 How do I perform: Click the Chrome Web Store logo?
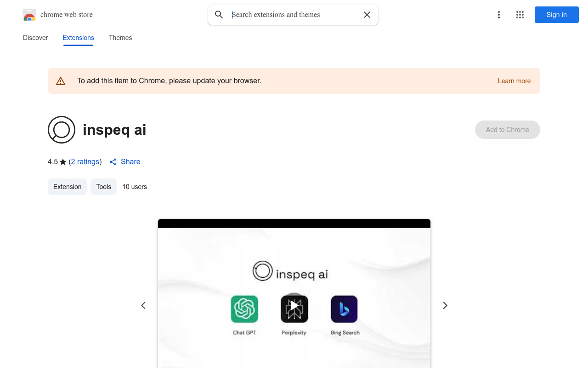click(x=29, y=15)
